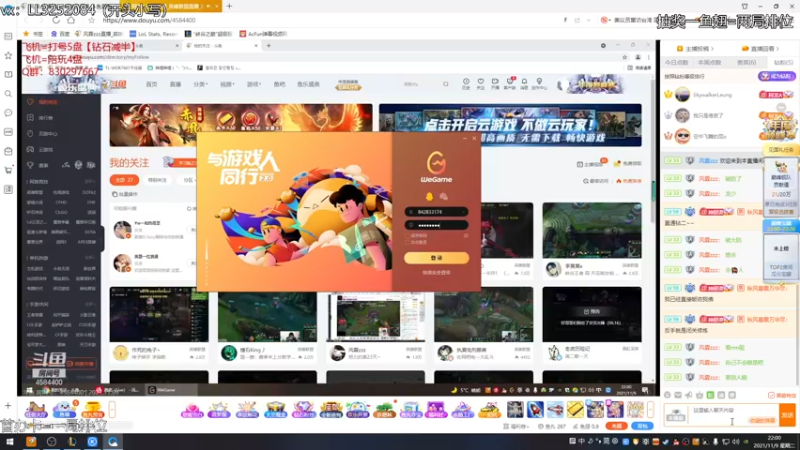Open the quick secure login link in WeGame
This screenshot has height=450, width=800.
[436, 272]
